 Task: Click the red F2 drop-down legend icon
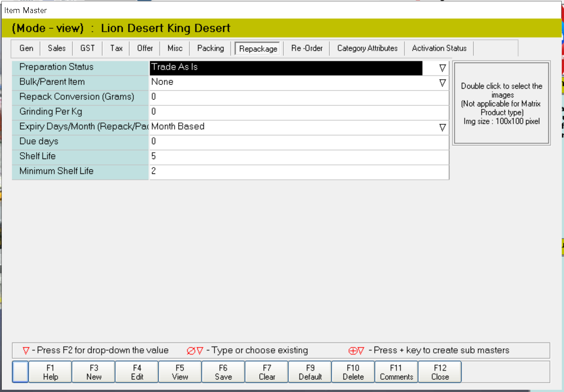tap(26, 351)
